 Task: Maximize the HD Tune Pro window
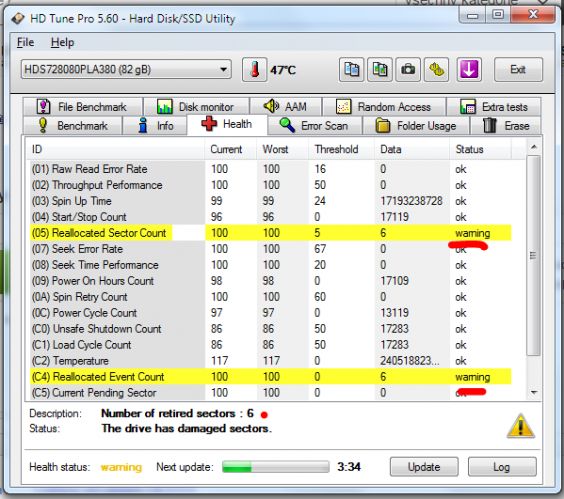point(498,15)
